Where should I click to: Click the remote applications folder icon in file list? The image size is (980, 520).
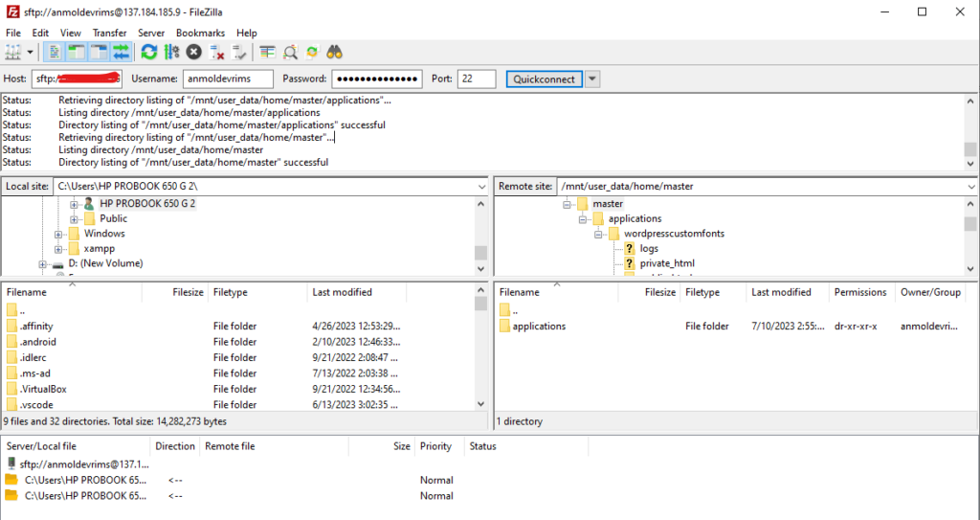505,326
